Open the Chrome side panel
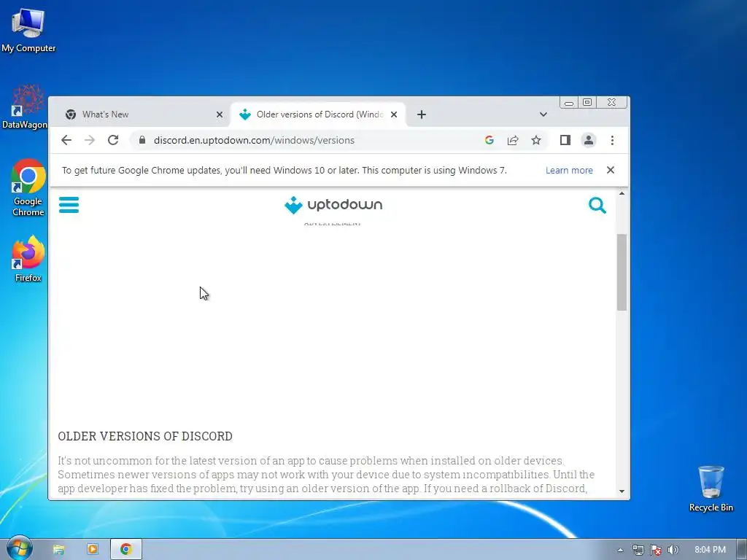The width and height of the screenshot is (747, 560). tap(565, 140)
